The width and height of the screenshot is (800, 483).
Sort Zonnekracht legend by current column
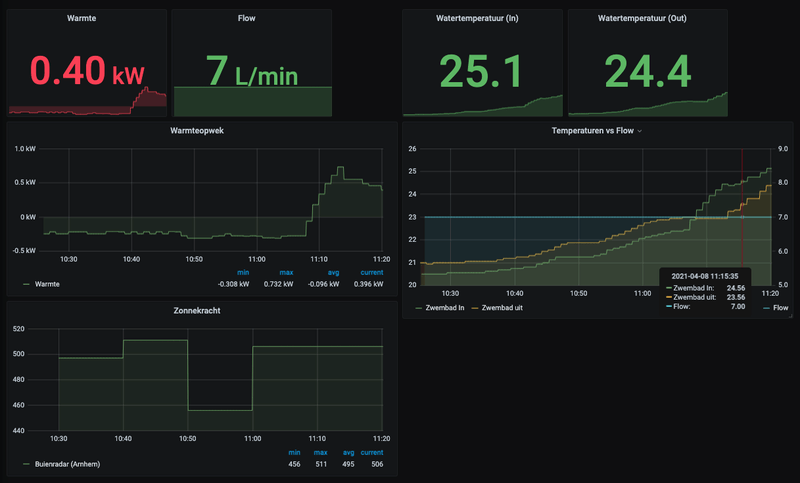click(x=372, y=453)
